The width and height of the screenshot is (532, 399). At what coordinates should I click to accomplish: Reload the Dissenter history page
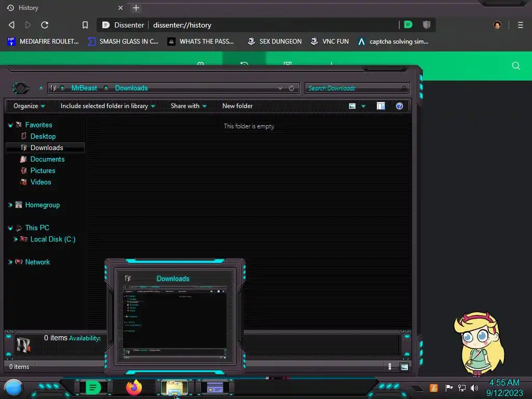pyautogui.click(x=45, y=25)
